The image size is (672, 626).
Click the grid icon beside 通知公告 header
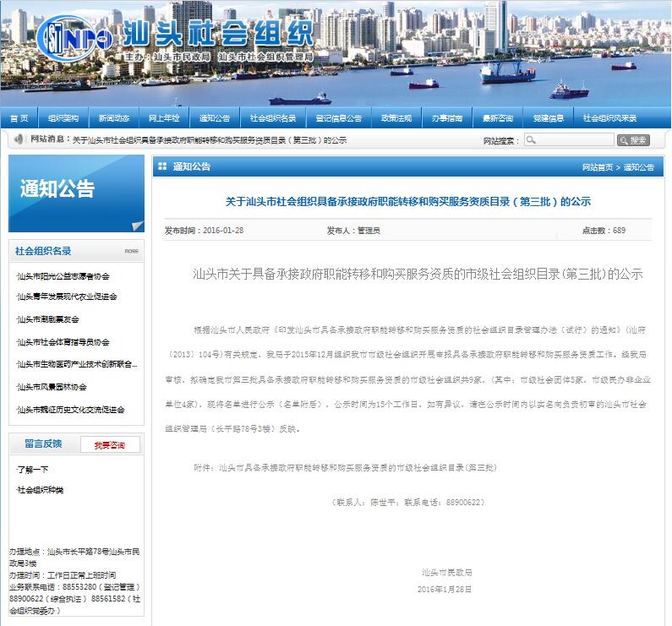tap(162, 167)
